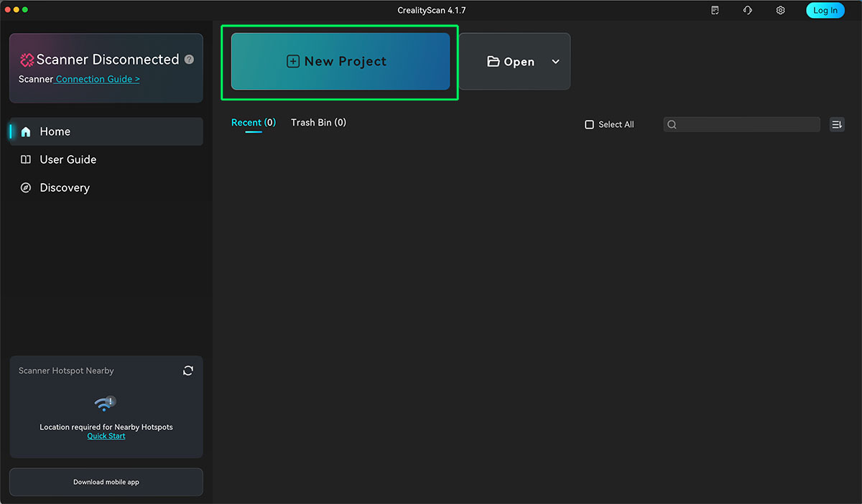This screenshot has height=504, width=862.
Task: Open the Quick Start link
Action: tap(106, 436)
